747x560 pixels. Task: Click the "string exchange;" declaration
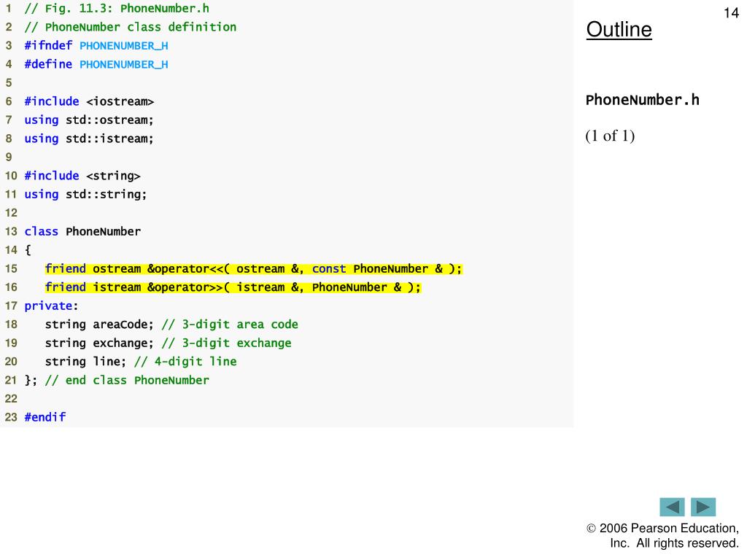pyautogui.click(x=99, y=343)
